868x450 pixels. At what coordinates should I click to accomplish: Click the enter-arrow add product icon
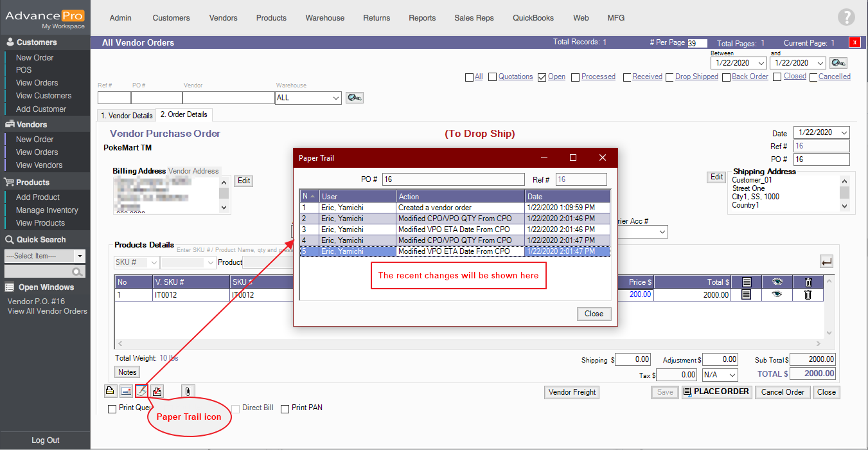(826, 262)
